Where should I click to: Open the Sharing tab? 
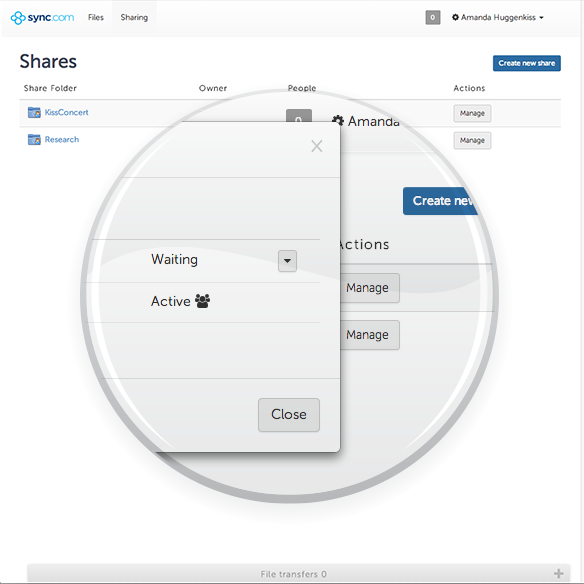134,18
